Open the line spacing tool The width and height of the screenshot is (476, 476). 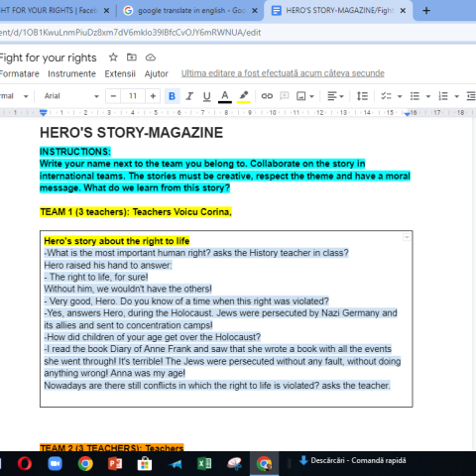pos(362,96)
